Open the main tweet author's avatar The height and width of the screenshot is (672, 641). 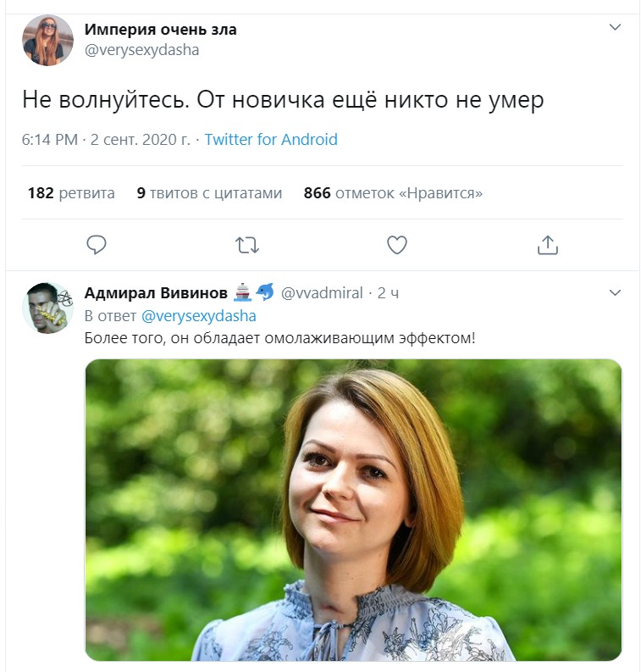[48, 40]
